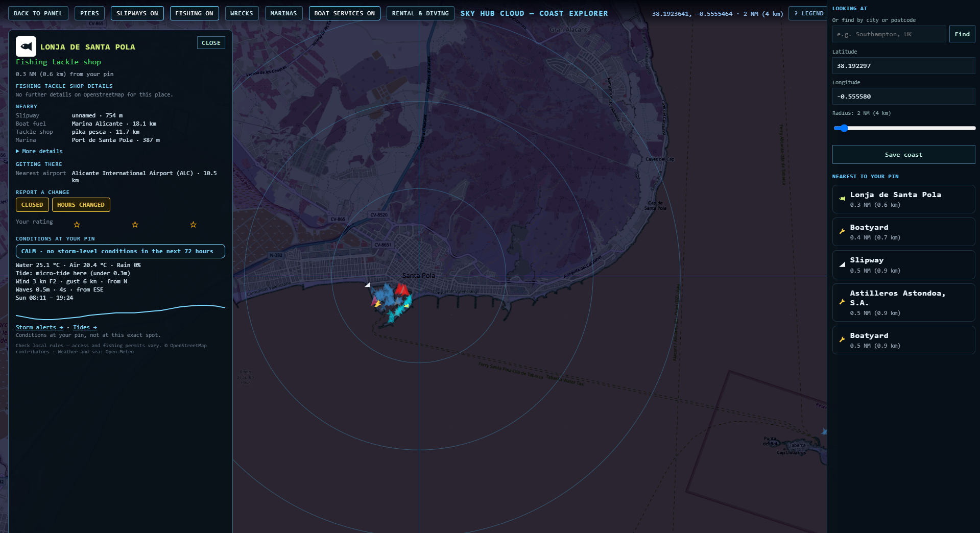The width and height of the screenshot is (980, 533).
Task: Expand More details disclosure
Action: (39, 151)
